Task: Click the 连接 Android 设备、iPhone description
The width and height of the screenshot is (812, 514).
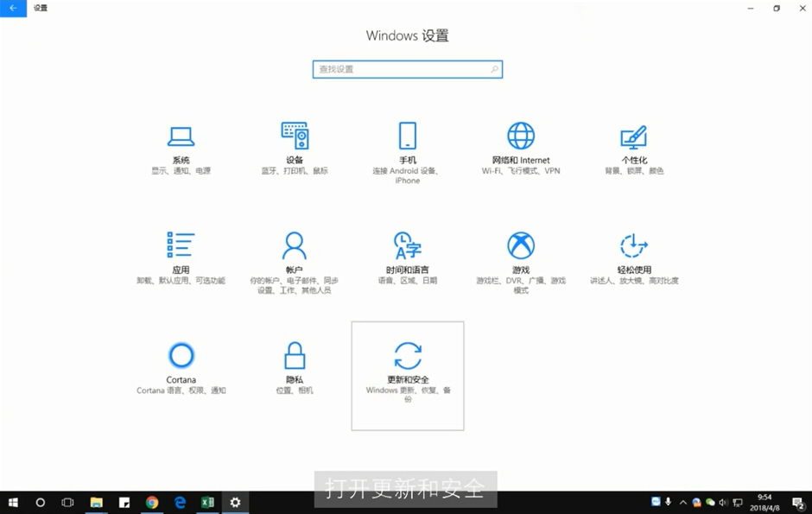Action: [408, 175]
